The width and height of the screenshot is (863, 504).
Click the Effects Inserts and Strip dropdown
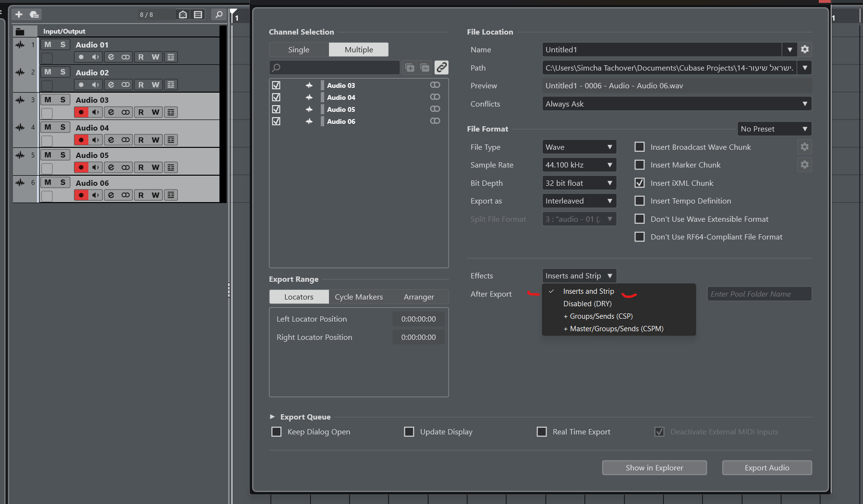coord(579,276)
